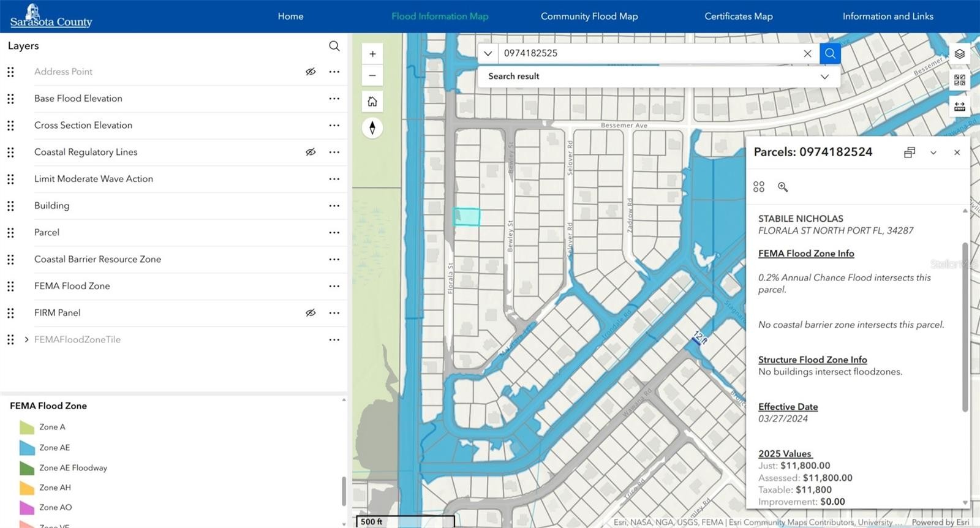The image size is (980, 528).
Task: Expand the Search result dropdown
Action: tap(824, 77)
